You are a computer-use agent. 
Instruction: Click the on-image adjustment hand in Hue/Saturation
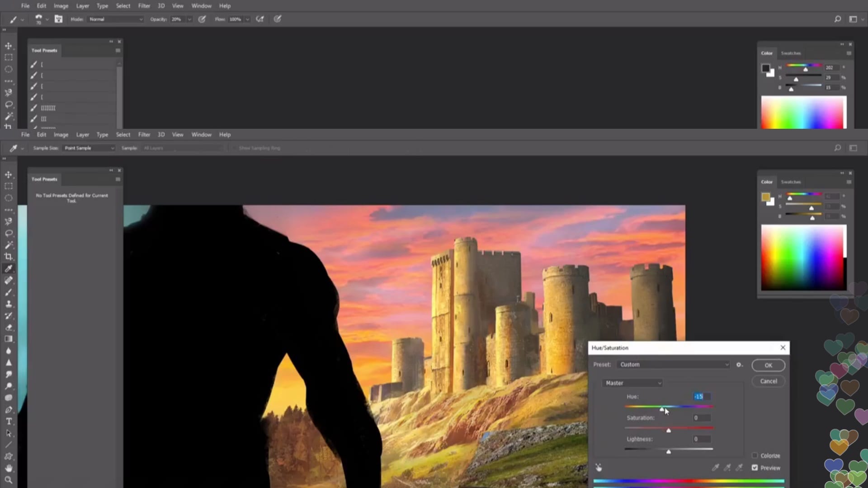599,468
